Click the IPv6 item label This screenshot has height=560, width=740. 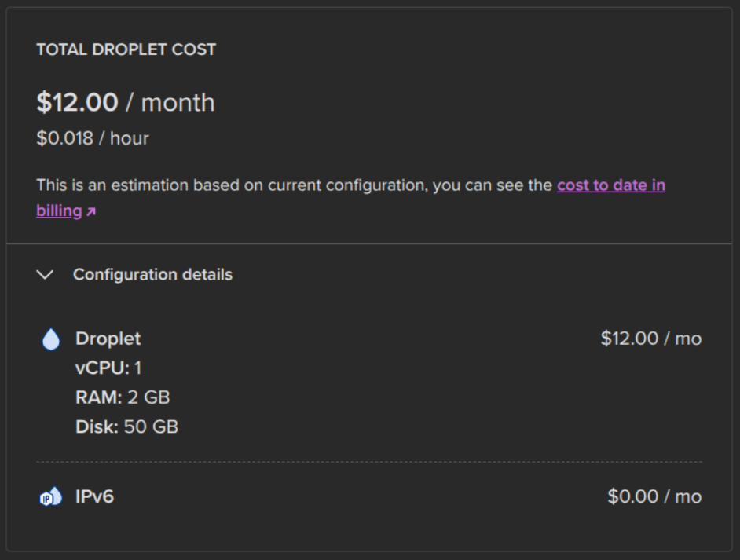tap(94, 496)
